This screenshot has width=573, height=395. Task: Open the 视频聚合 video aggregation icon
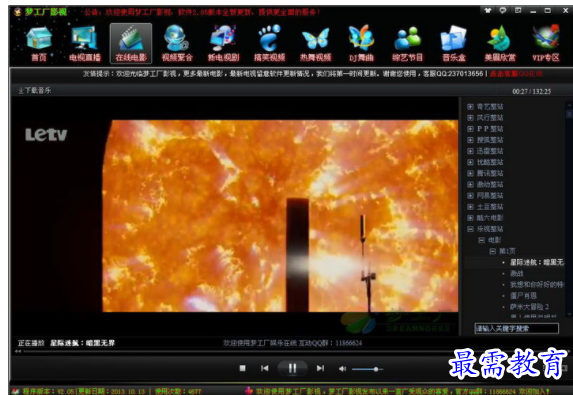(x=177, y=43)
